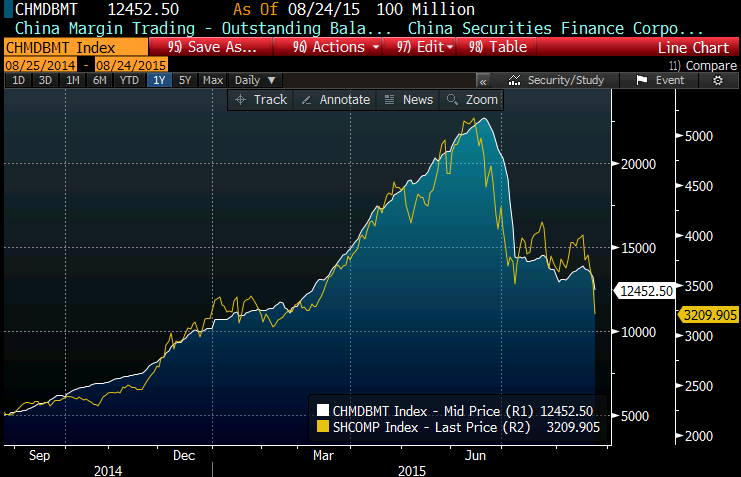
Task: Select the YTD range button
Action: (129, 80)
